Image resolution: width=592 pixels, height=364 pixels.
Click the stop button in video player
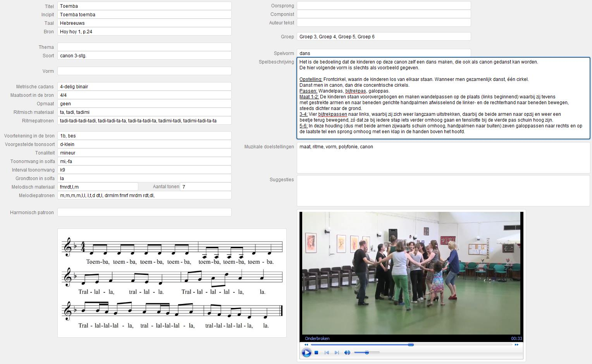[x=317, y=352]
